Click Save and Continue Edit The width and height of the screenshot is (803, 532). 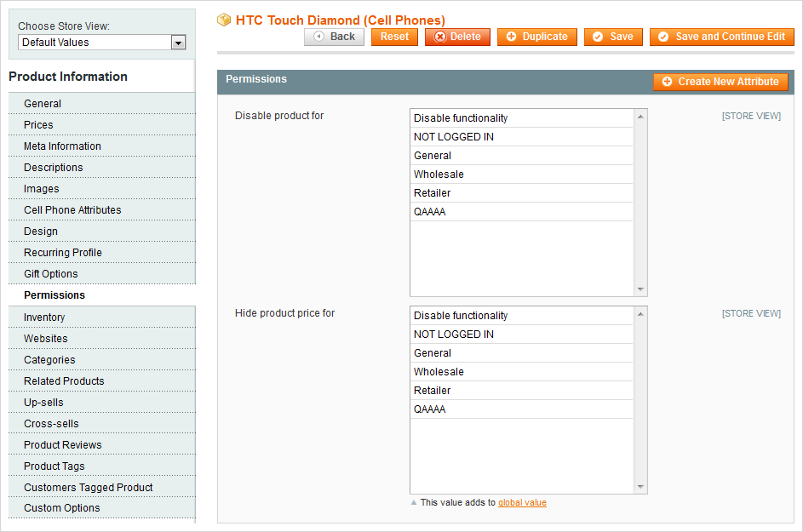click(722, 37)
